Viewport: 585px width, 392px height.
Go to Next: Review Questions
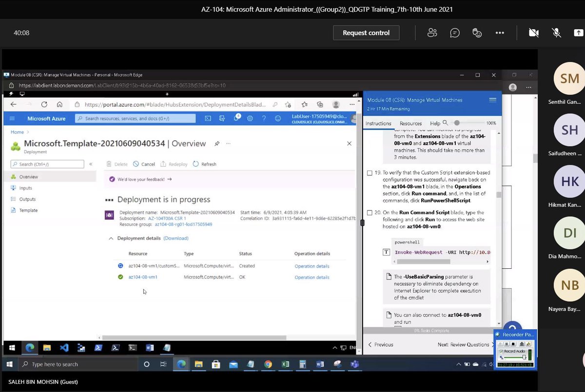tap(467, 344)
